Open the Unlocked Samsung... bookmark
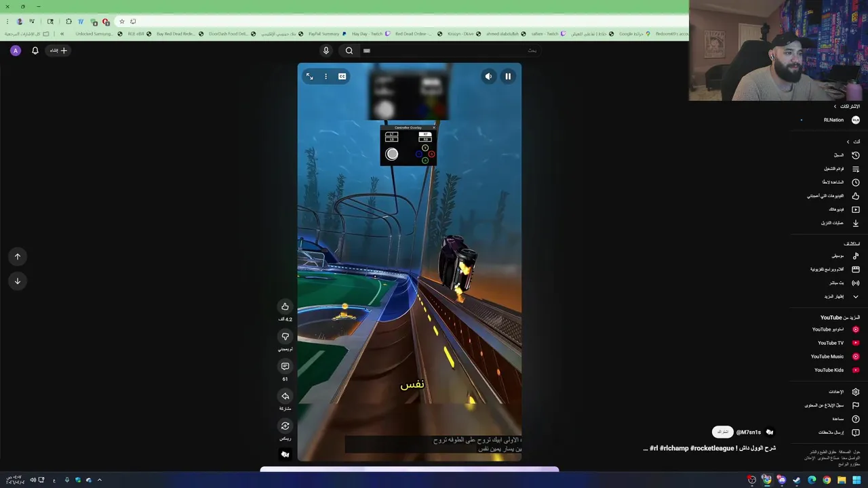Viewport: 868px width, 488px height. click(98, 34)
